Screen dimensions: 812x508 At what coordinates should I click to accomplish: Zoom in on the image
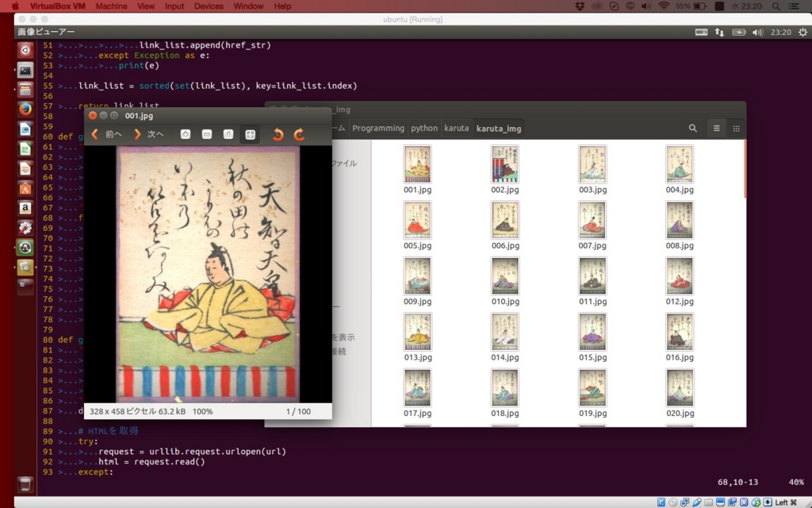coord(185,135)
